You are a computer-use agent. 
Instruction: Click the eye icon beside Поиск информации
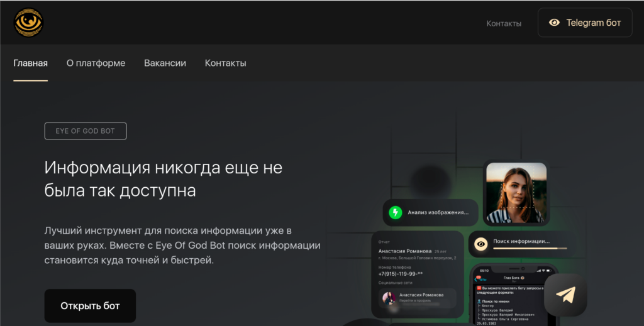[480, 244]
